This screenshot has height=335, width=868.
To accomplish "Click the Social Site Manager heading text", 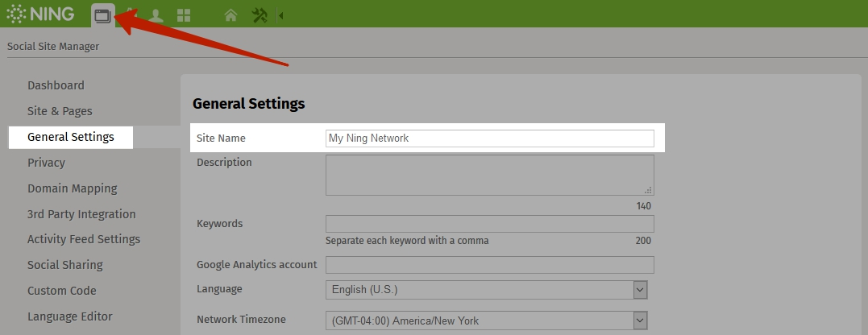I will 53,47.
